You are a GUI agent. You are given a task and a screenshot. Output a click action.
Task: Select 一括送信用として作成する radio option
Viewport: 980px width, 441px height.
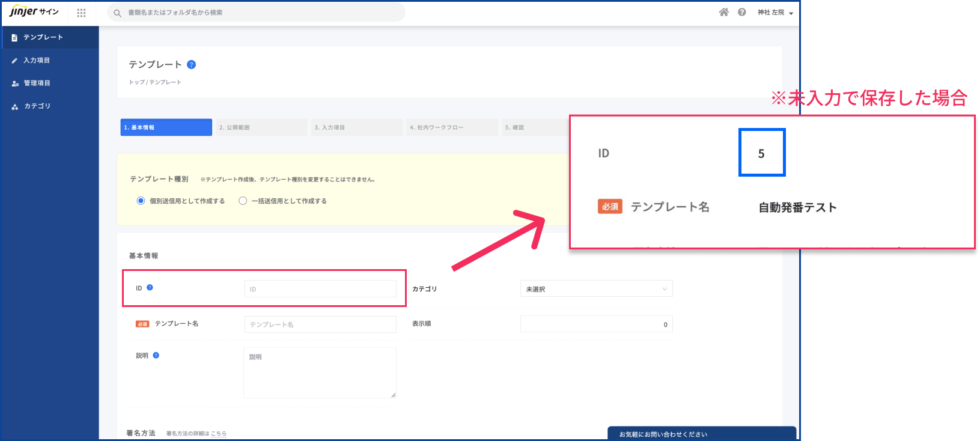pyautogui.click(x=243, y=201)
